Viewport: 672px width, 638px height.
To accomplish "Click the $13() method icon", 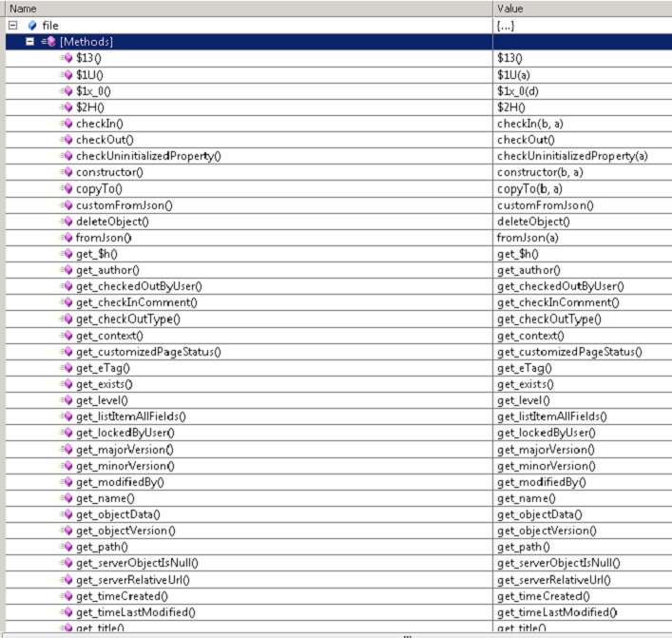I will coord(67,58).
